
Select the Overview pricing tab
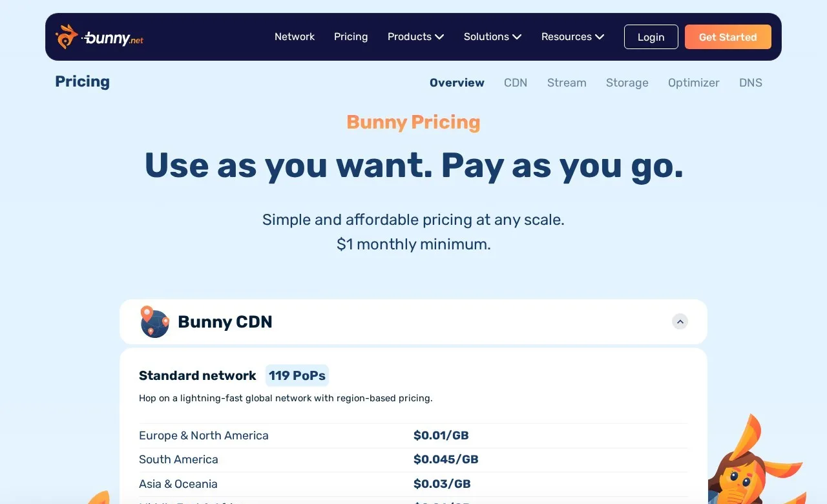457,83
